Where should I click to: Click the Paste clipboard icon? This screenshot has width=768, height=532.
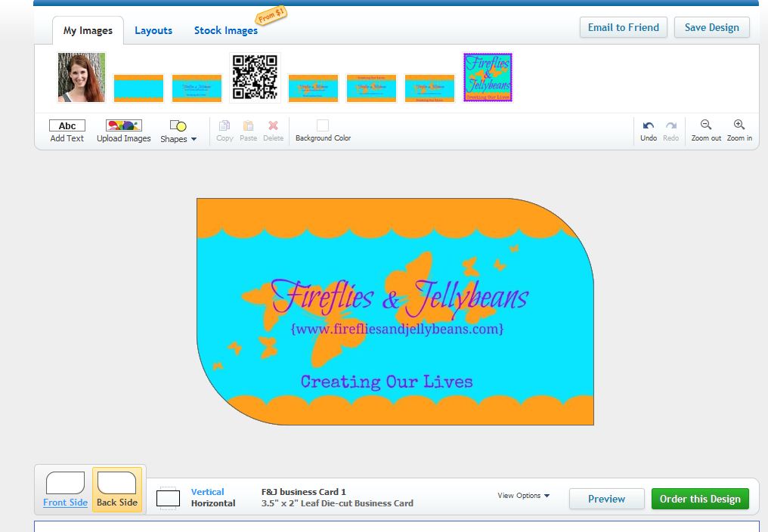(x=248, y=126)
